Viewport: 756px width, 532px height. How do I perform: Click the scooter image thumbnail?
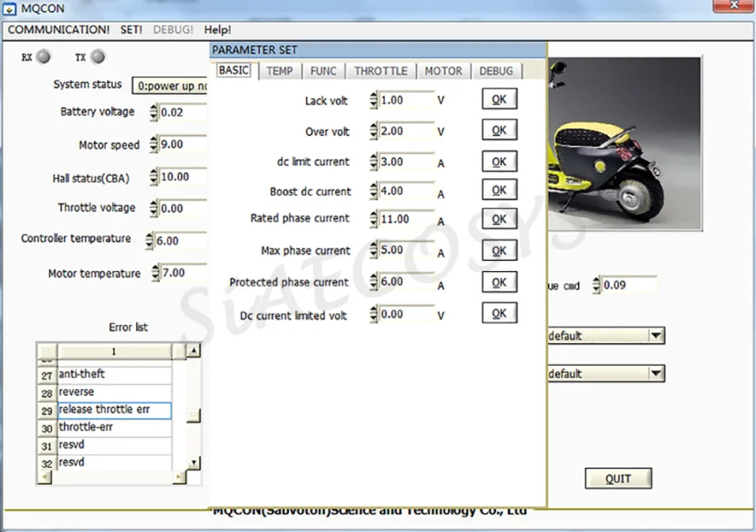click(625, 144)
